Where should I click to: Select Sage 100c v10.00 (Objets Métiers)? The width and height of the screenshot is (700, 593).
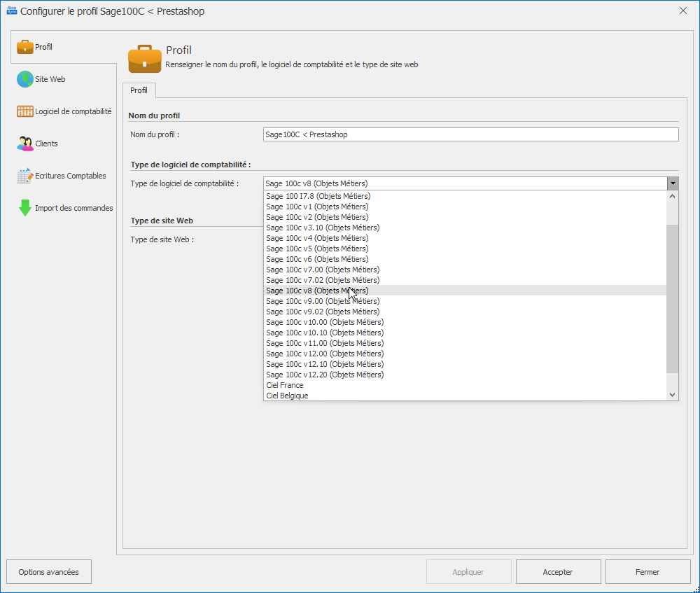click(x=465, y=322)
